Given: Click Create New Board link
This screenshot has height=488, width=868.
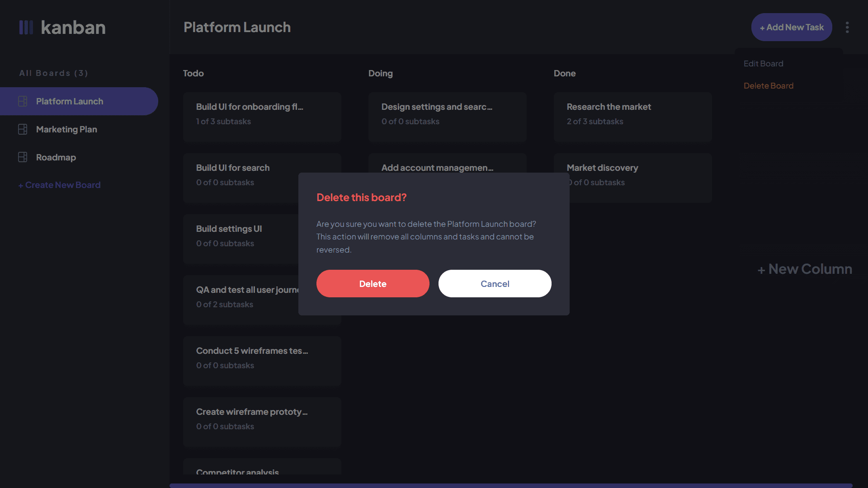Looking at the screenshot, I should tap(59, 185).
